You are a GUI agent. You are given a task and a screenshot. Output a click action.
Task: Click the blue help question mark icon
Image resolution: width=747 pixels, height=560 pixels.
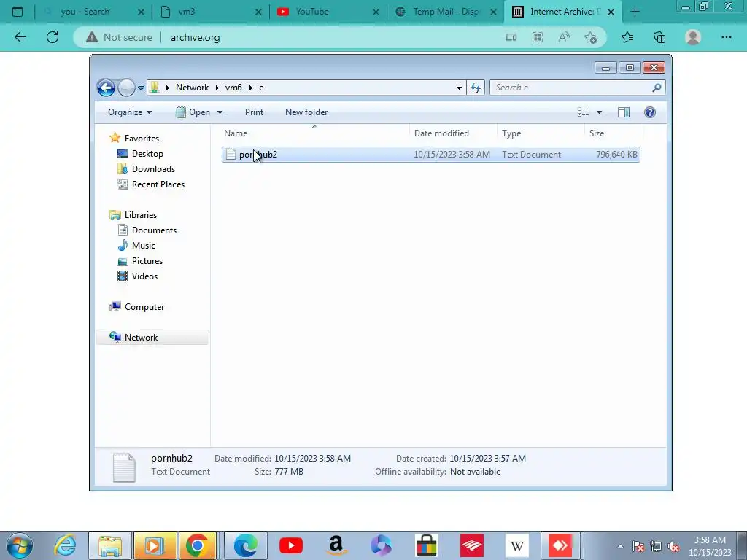point(650,112)
